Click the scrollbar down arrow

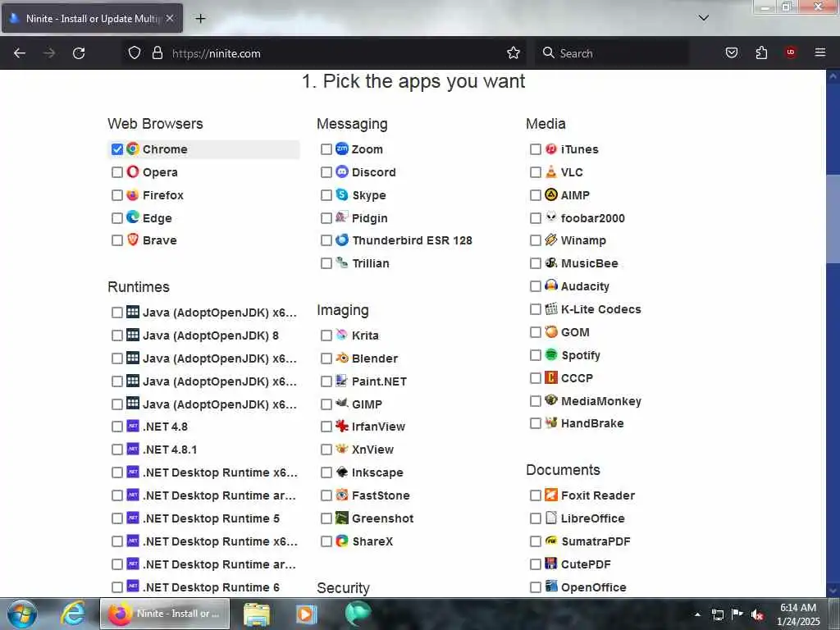pyautogui.click(x=833, y=591)
